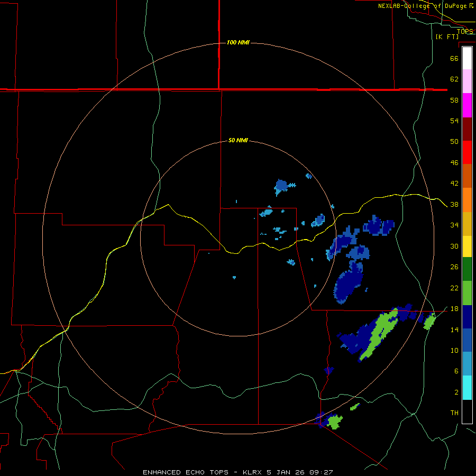Screen dimensions: 476x476
Task: Click the legend value 58
Action: [x=454, y=100]
